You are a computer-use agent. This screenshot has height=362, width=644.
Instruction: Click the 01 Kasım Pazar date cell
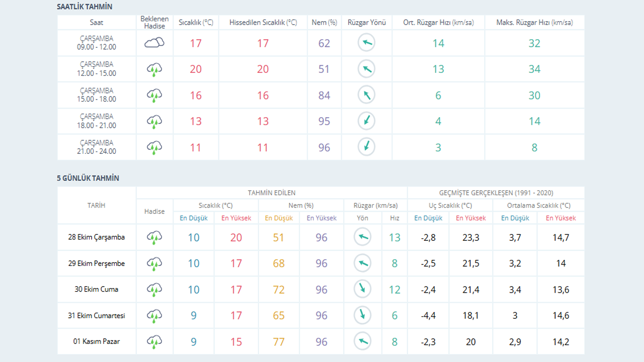coord(97,342)
